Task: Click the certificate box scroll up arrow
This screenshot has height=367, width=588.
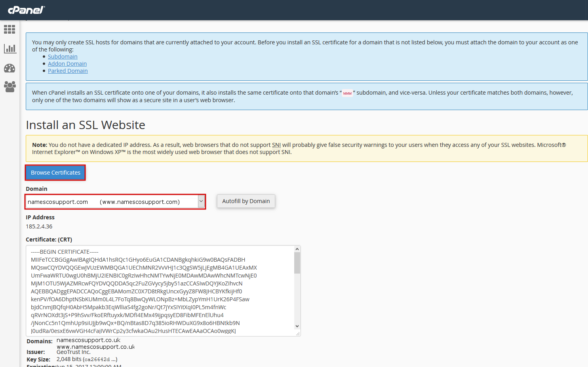Action: (x=297, y=249)
